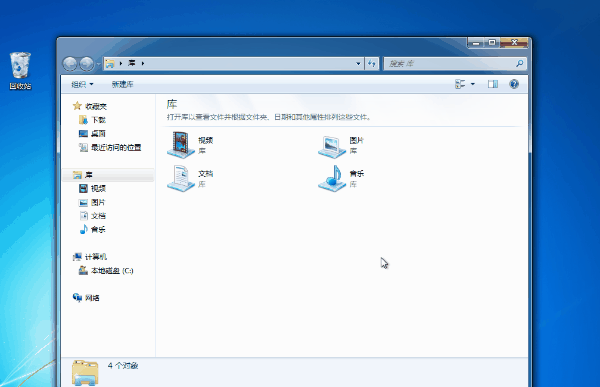Viewport: 600px width, 387px height.
Task: Open 图片 in navigation pane tree
Action: click(x=98, y=202)
